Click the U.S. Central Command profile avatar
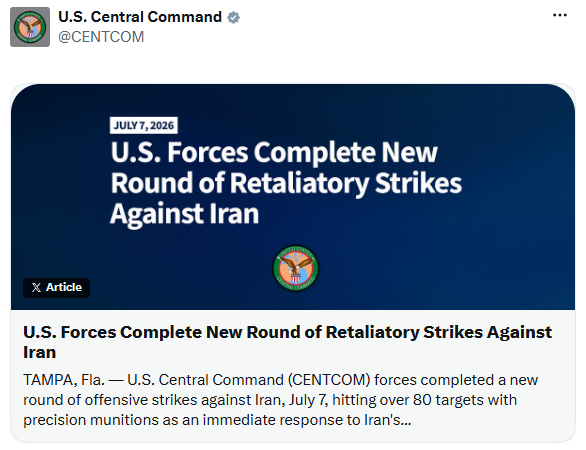The height and width of the screenshot is (450, 586). (30, 27)
